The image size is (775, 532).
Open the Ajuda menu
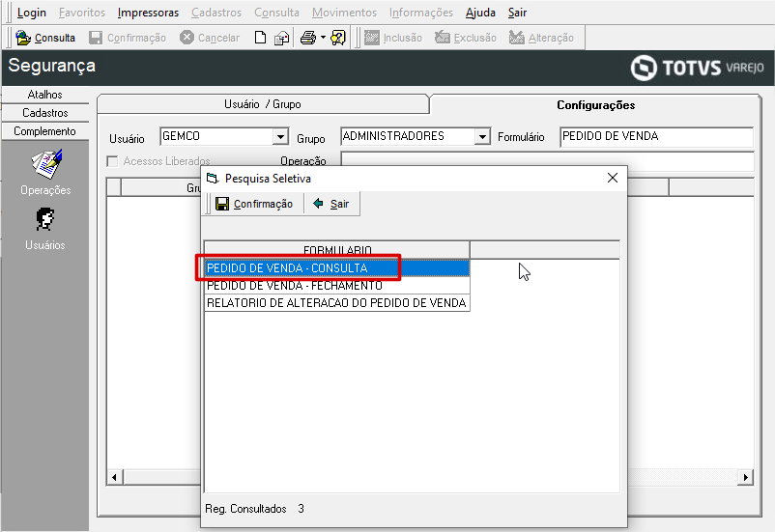[x=480, y=13]
